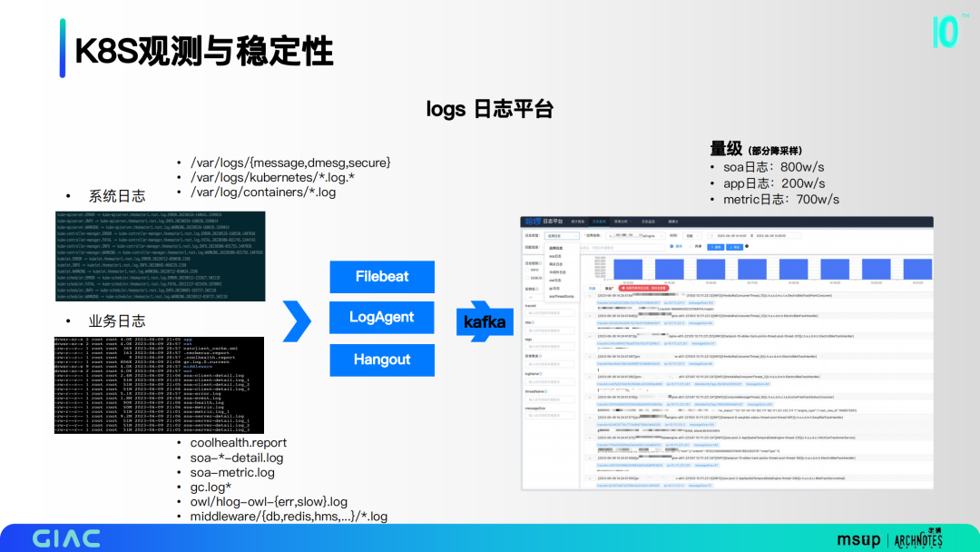Click the Filebeat box

click(x=382, y=276)
